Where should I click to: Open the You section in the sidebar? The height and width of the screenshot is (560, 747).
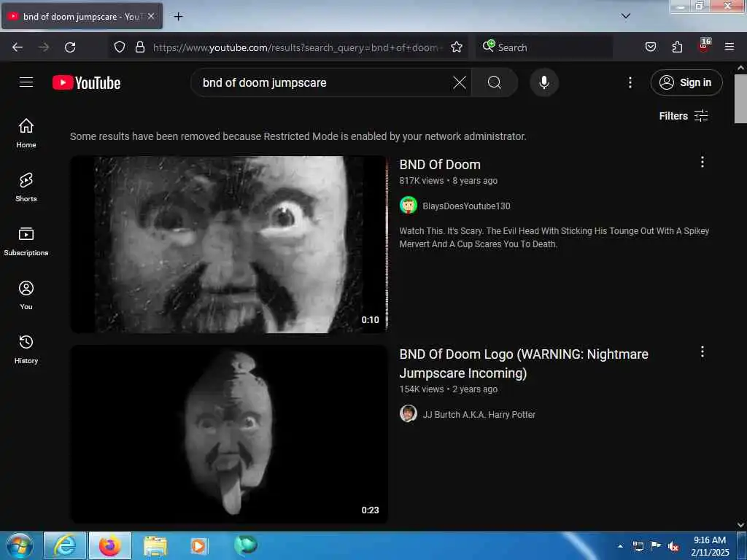pos(26,295)
